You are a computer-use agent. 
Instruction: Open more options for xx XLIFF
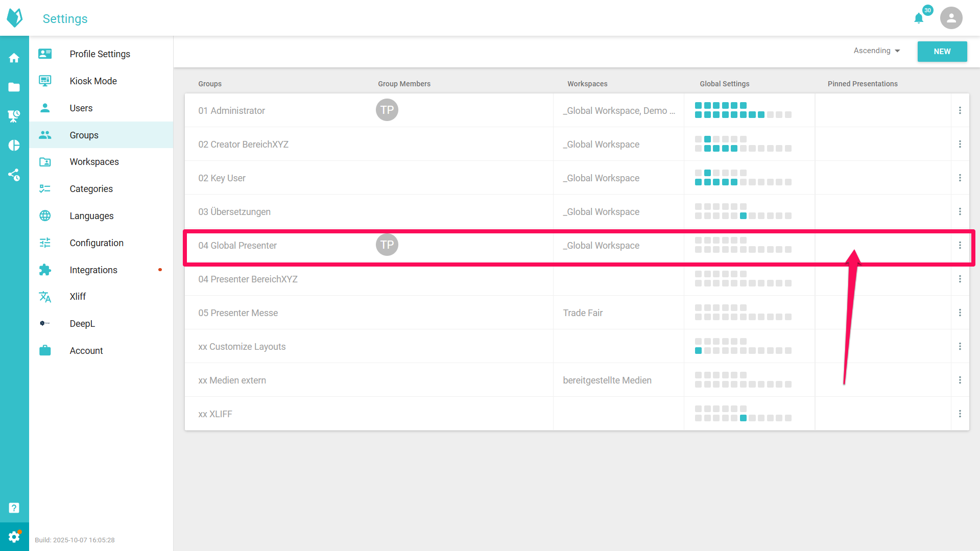(960, 414)
